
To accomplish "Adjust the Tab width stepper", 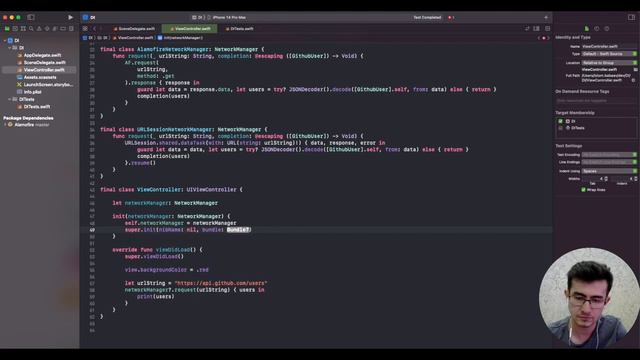I will tap(606, 179).
